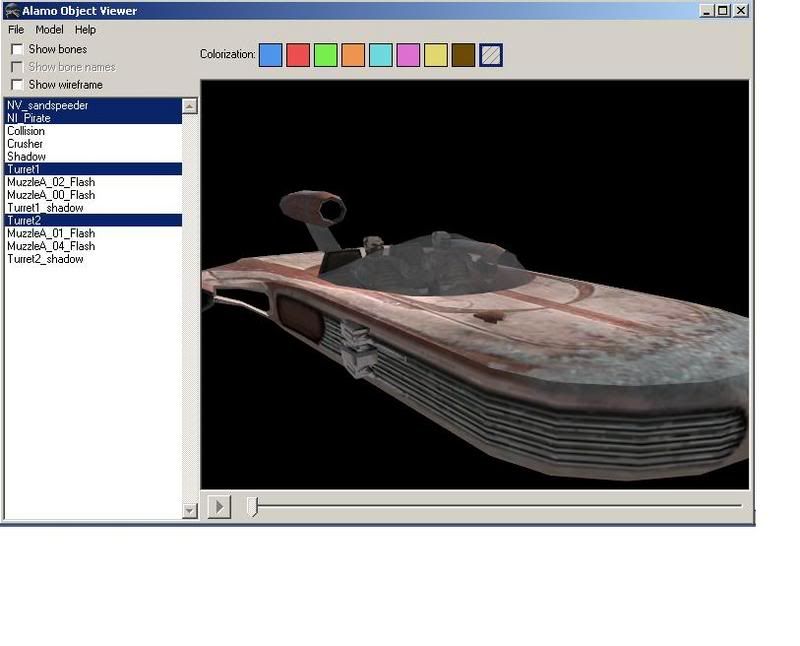Choose the pink colorization swatch
Viewport: 800px width, 646px height.
408,55
